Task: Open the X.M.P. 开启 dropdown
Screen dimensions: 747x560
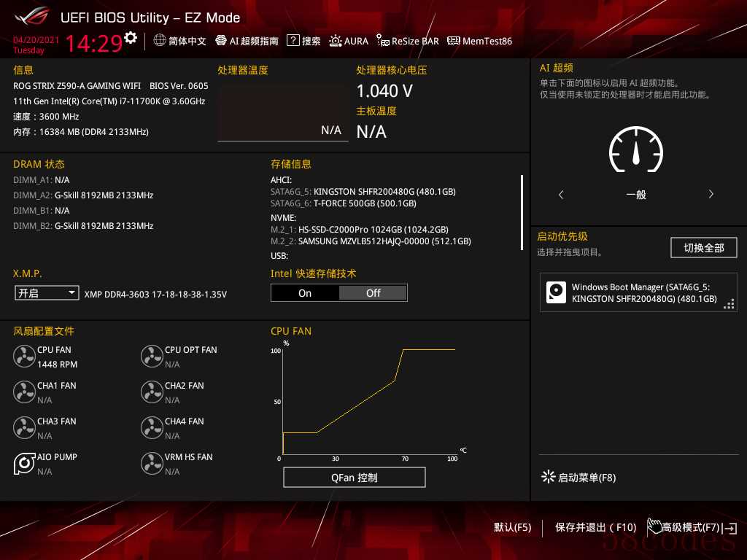Action: point(47,293)
